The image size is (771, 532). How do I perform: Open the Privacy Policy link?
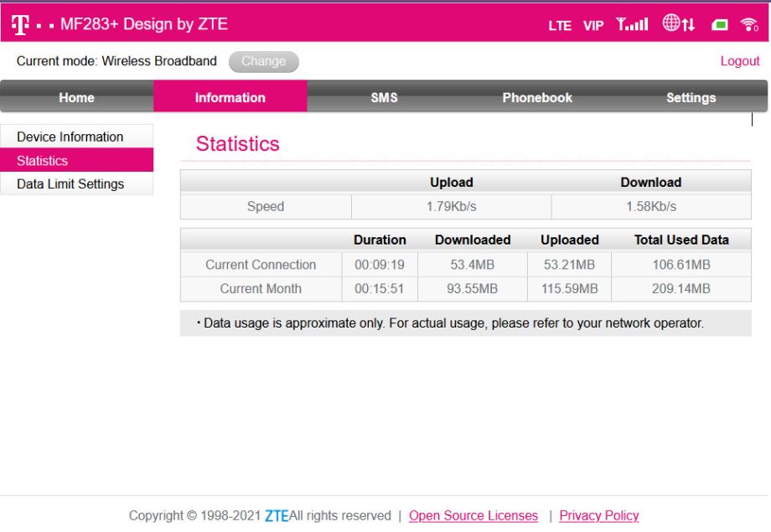(x=599, y=515)
